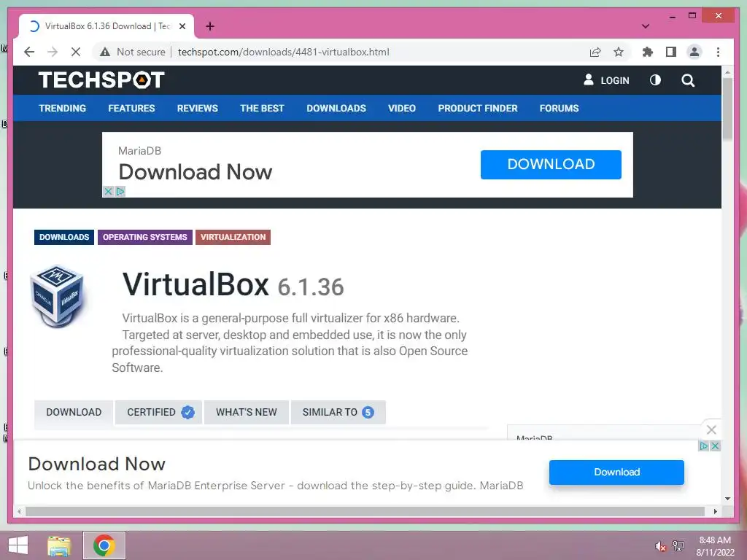
Task: Click the Not secure warning icon
Action: point(105,52)
